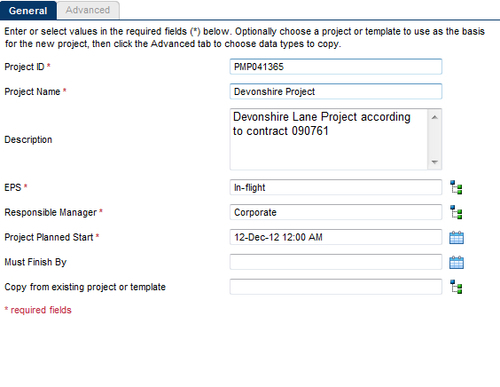Click the empty Must Finish By field
Viewport: 500px width, 387px height.
pyautogui.click(x=336, y=262)
